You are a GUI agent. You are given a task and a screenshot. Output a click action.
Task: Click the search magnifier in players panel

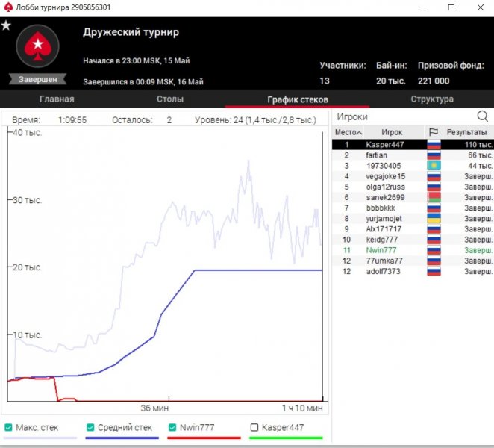point(482,116)
